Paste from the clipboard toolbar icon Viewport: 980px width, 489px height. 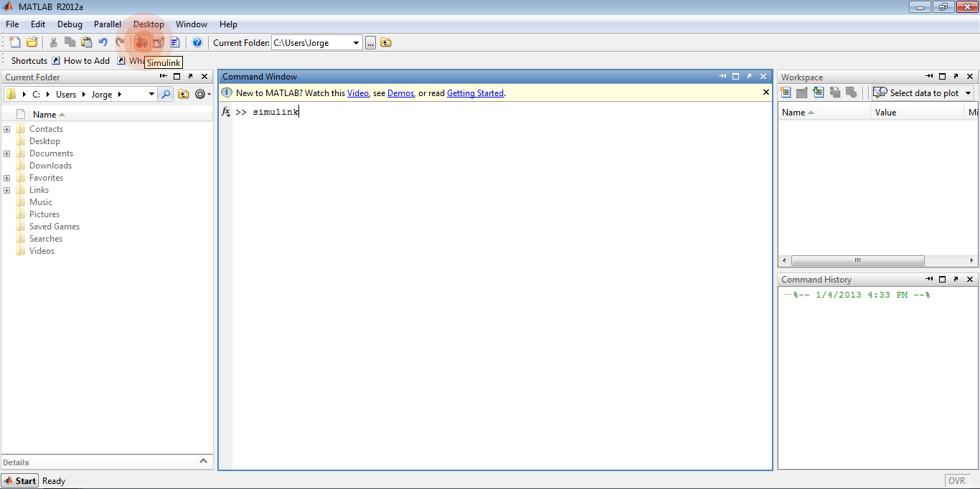click(86, 42)
